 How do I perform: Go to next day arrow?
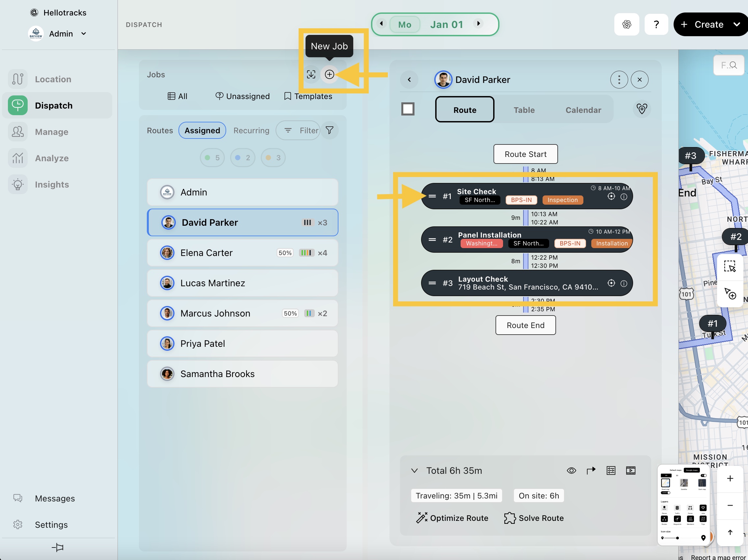pos(478,24)
